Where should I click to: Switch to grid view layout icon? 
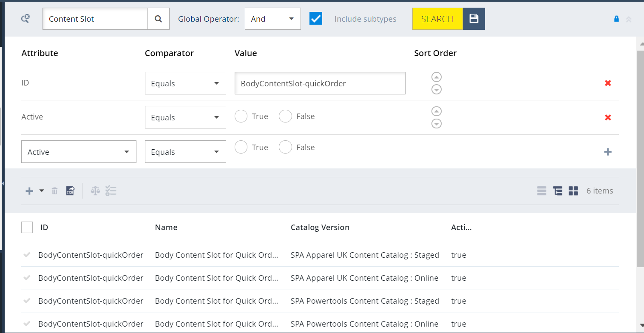coord(573,191)
